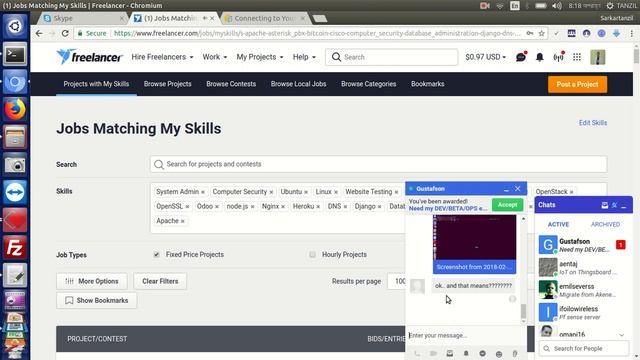
Task: Go back to the previous page
Action: click(x=39, y=33)
